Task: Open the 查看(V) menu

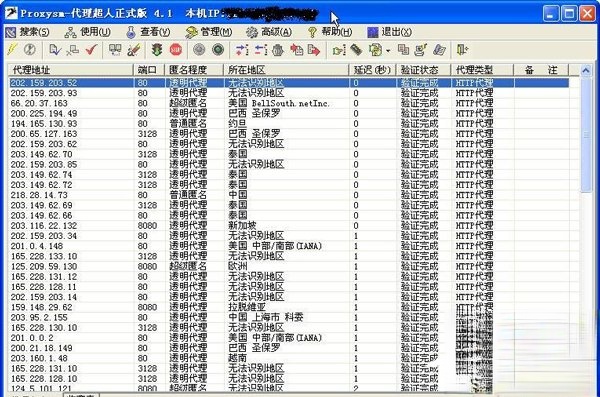Action: point(148,32)
